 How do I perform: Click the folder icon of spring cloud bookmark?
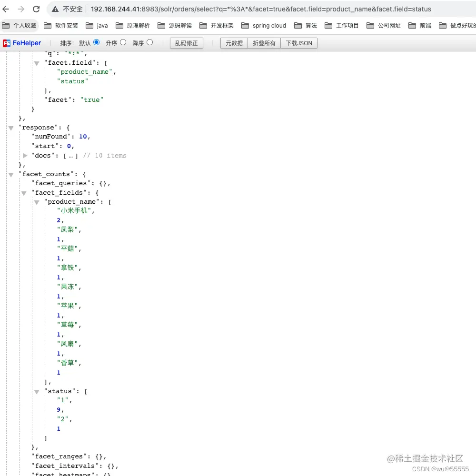(x=245, y=26)
